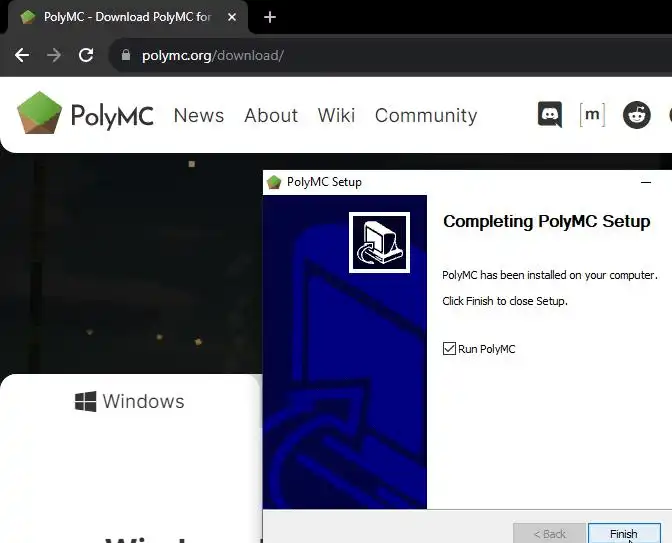Open the Reddit icon link
This screenshot has height=543, width=672.
point(636,114)
